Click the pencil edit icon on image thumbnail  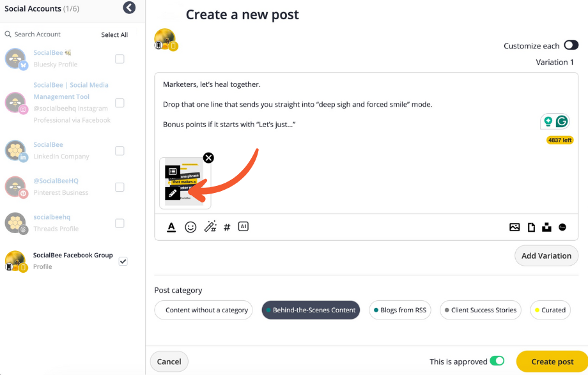173,193
